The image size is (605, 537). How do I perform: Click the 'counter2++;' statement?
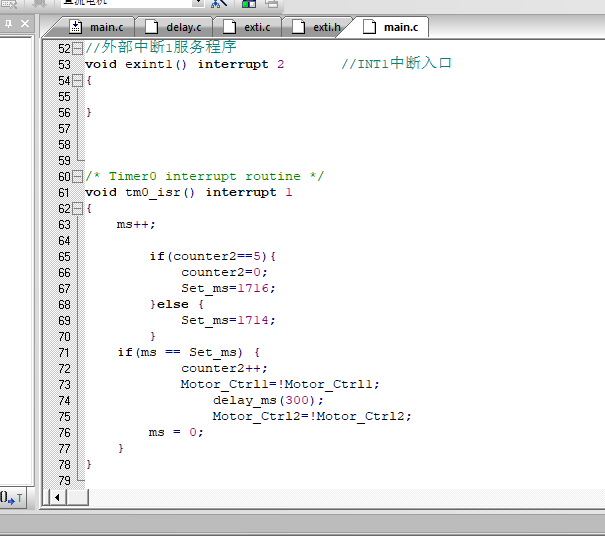pyautogui.click(x=224, y=369)
